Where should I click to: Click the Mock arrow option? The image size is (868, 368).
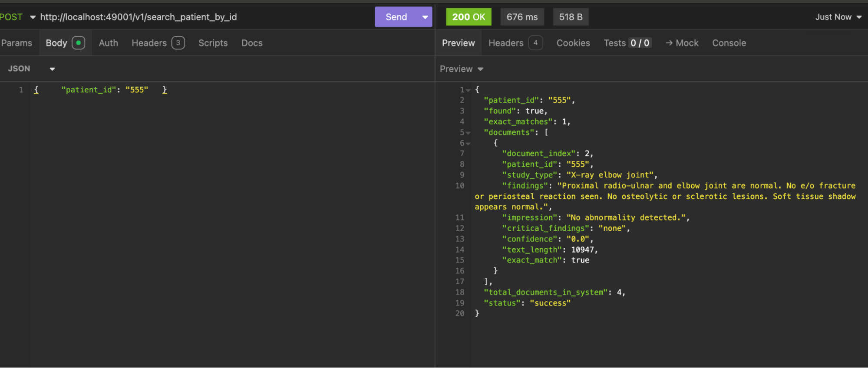(682, 43)
